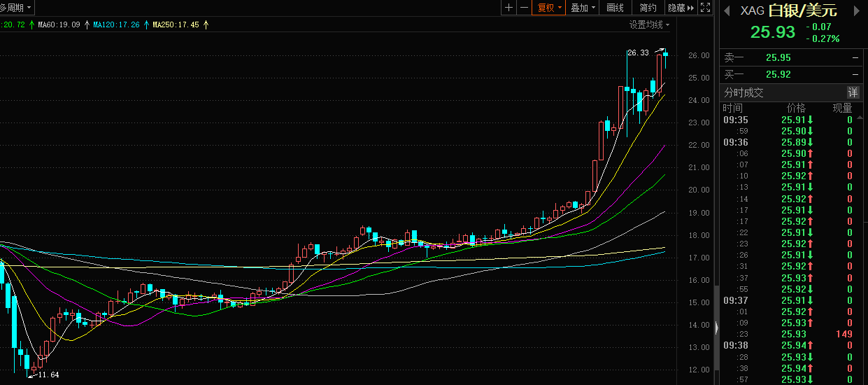Screen dimensions: 868x385
Task: Select the 26.33 high price marker
Action: [638, 52]
